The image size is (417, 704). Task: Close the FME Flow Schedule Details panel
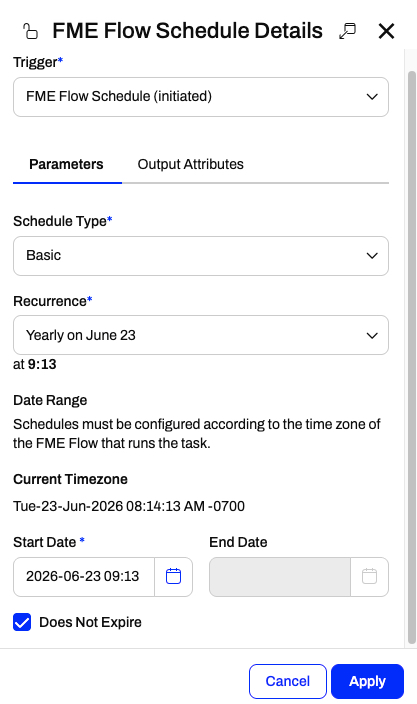click(x=386, y=31)
